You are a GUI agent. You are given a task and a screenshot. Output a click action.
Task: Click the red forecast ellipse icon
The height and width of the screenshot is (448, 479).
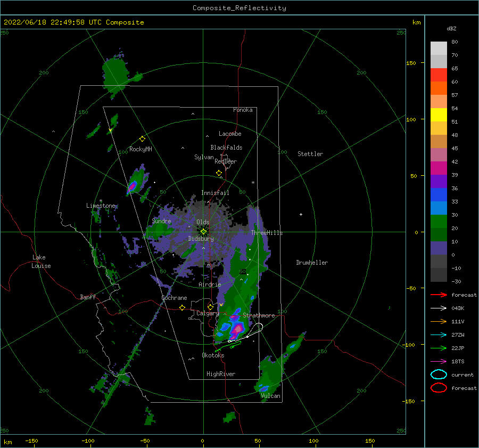(x=439, y=388)
